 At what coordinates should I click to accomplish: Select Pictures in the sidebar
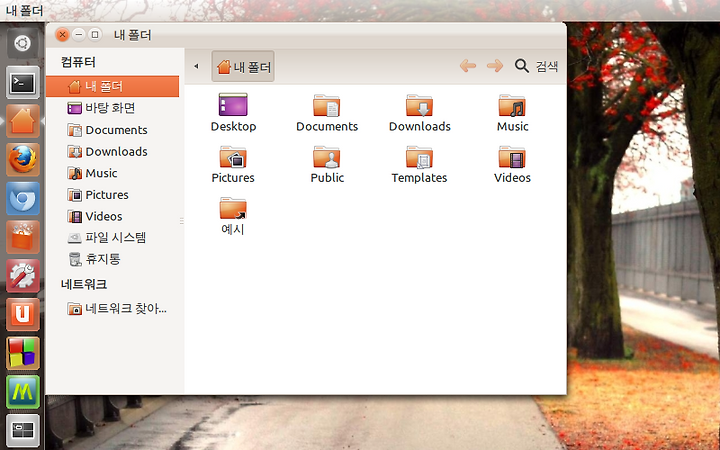click(x=112, y=195)
